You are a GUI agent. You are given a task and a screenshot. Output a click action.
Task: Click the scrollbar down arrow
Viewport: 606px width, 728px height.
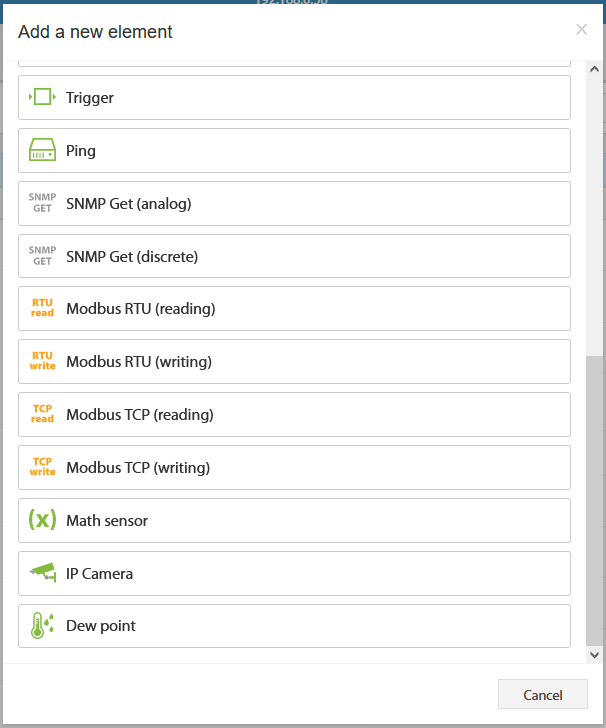click(594, 655)
